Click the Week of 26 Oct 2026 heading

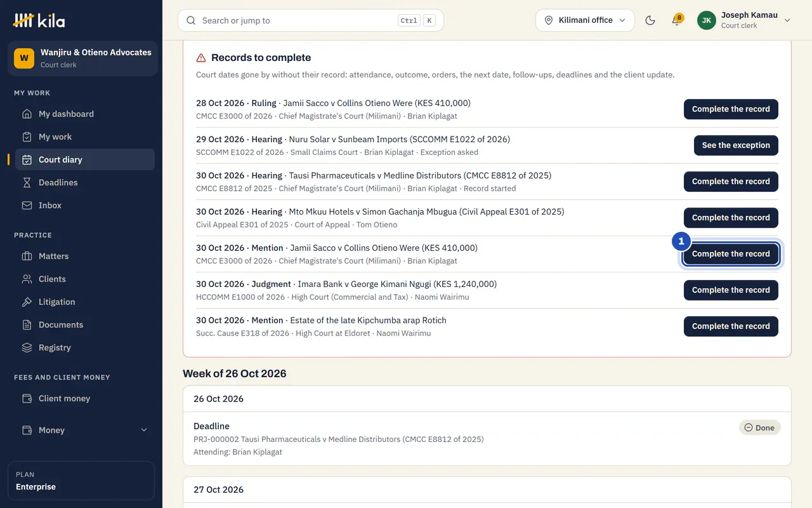235,373
